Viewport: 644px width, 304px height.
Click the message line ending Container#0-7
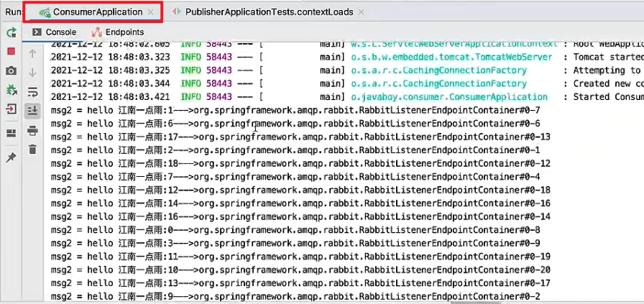pyautogui.click(x=295, y=110)
